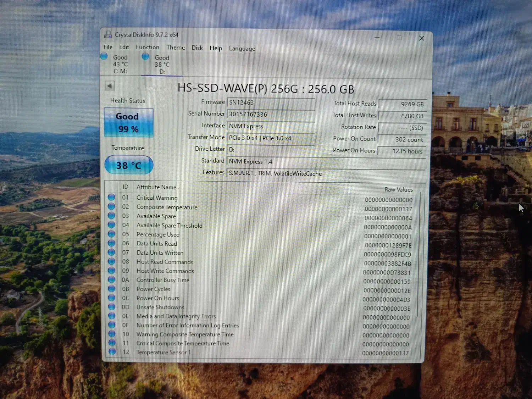This screenshot has width=532, height=399.
Task: Click the D: drive health indicator dot
Action: [145, 56]
